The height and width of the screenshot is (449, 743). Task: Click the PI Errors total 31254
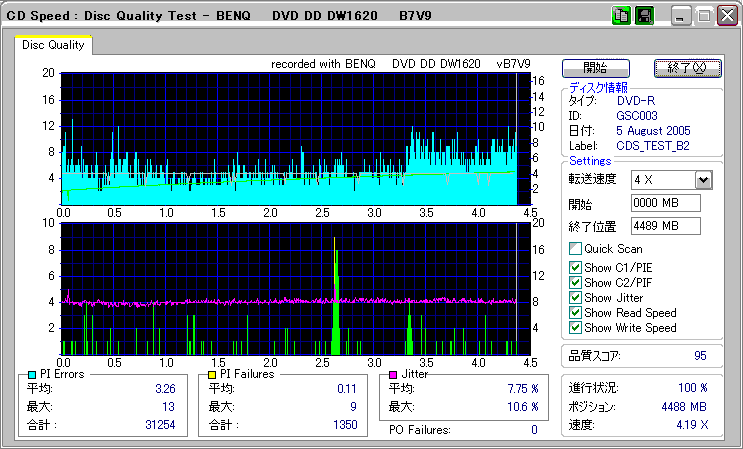point(160,425)
